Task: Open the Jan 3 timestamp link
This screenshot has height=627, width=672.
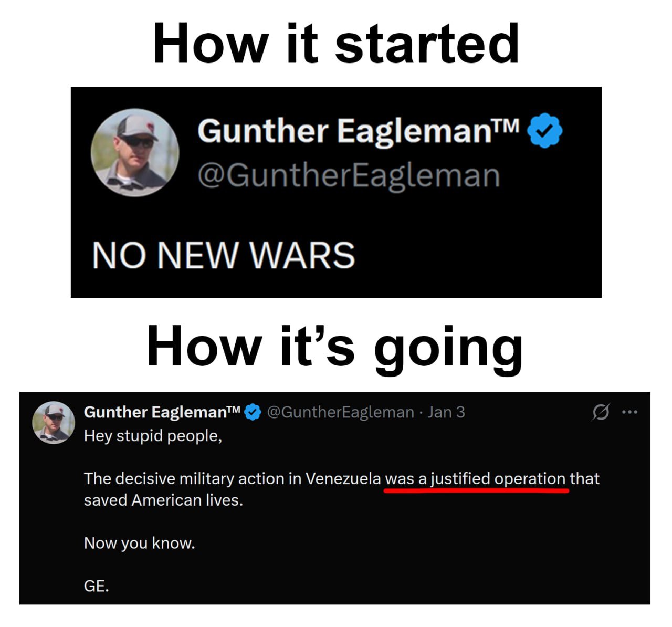Action: click(x=446, y=412)
